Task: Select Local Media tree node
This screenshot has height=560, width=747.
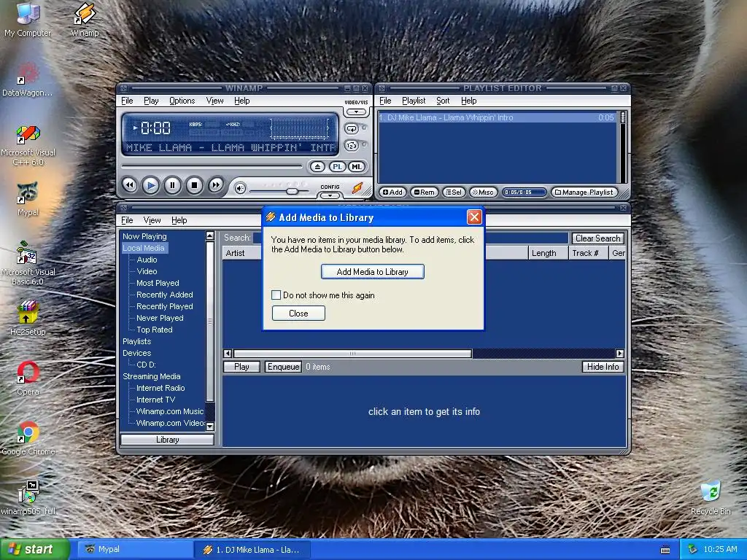Action: coord(144,248)
